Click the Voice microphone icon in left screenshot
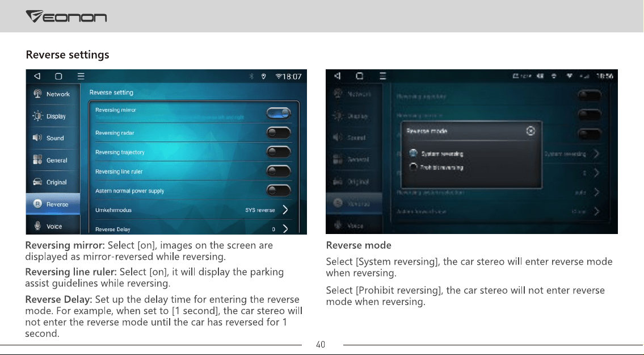Image resolution: width=644 pixels, height=355 pixels. (37, 226)
